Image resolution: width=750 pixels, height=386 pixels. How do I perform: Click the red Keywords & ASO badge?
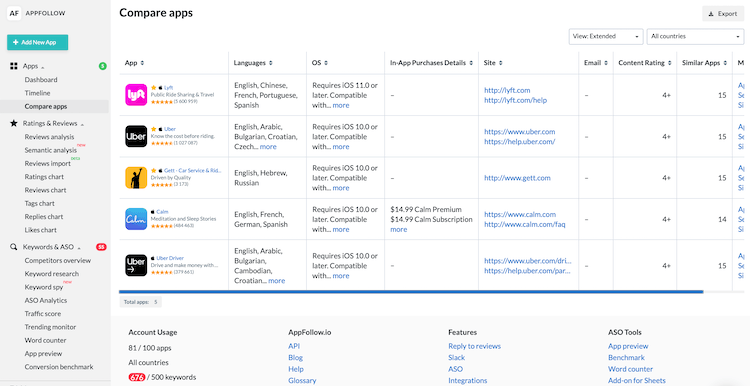point(101,247)
